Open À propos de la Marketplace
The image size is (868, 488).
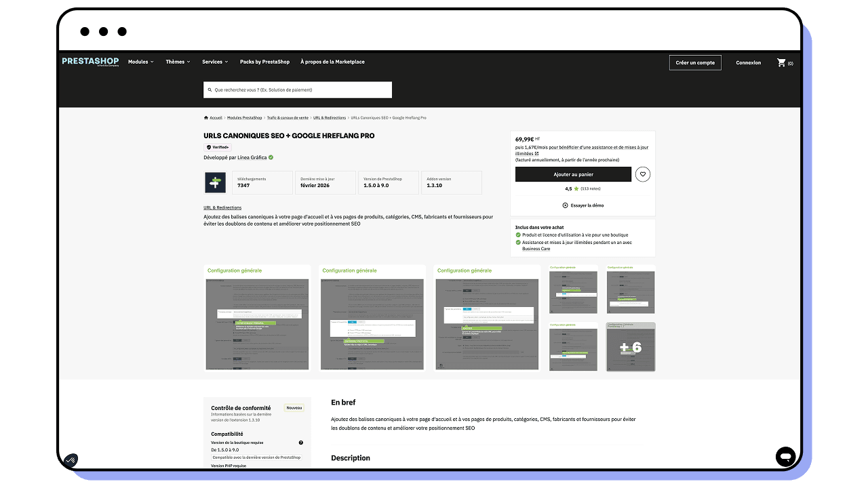[332, 62]
